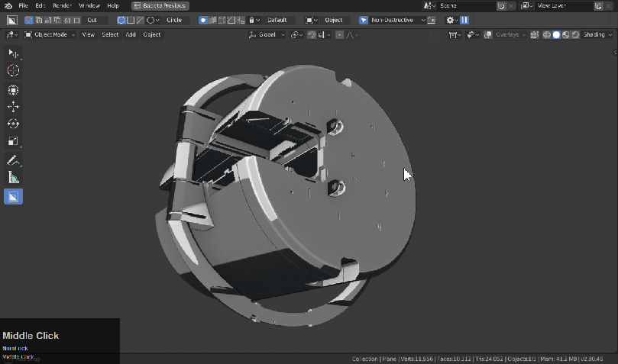The height and width of the screenshot is (364, 618).
Task: Open the Add menu in viewport header
Action: [x=131, y=34]
